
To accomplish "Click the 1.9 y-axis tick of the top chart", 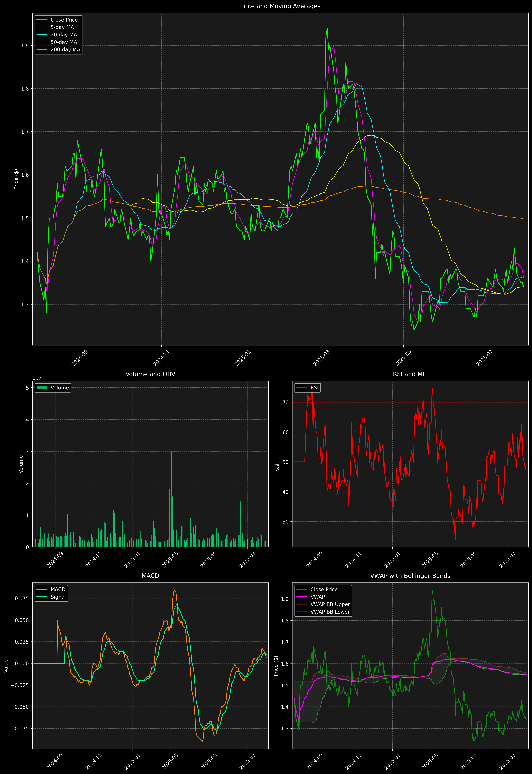I will tap(25, 46).
